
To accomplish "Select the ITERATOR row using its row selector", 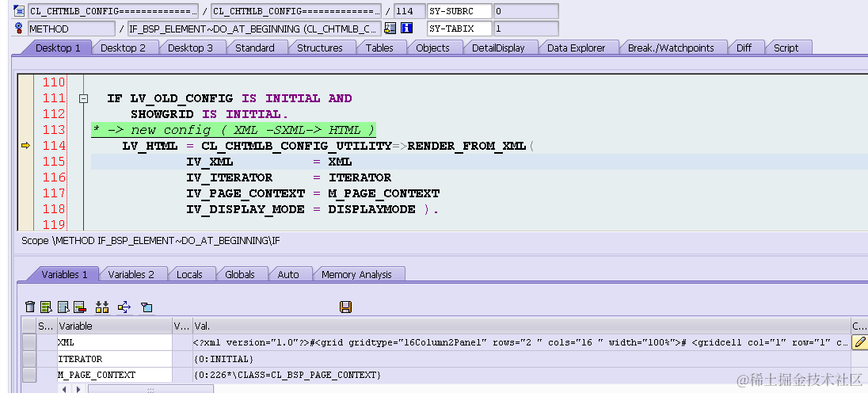I will (x=29, y=359).
